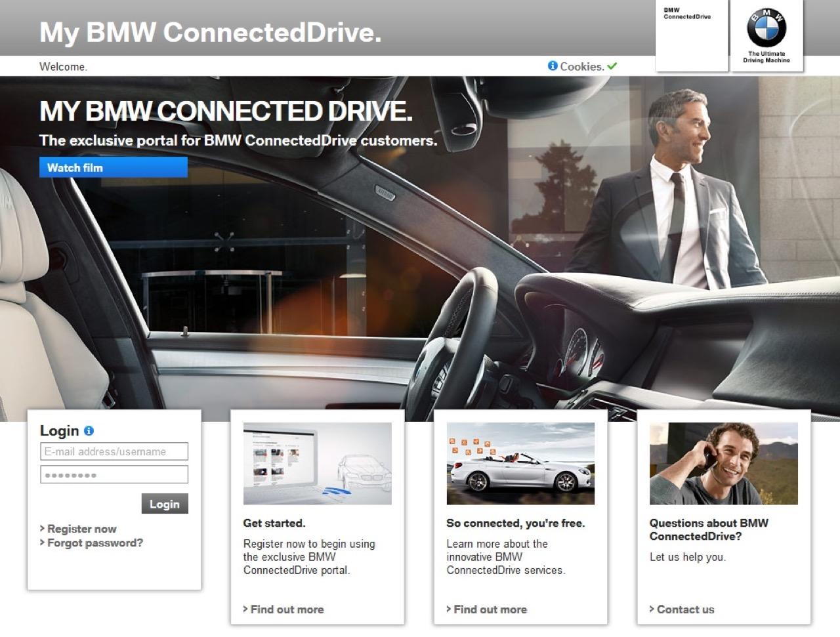Click the Get started laptop thumbnail
840x637 pixels.
pyautogui.click(x=318, y=464)
